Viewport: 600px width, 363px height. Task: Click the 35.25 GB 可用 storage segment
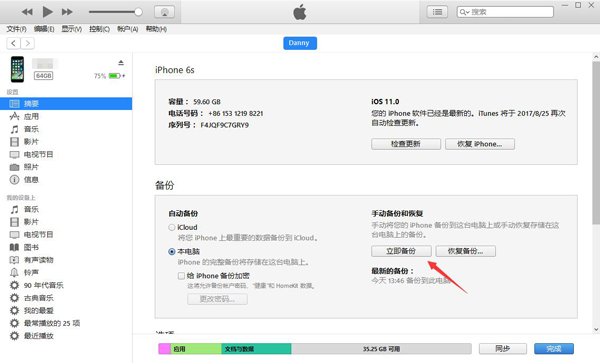[x=381, y=348]
